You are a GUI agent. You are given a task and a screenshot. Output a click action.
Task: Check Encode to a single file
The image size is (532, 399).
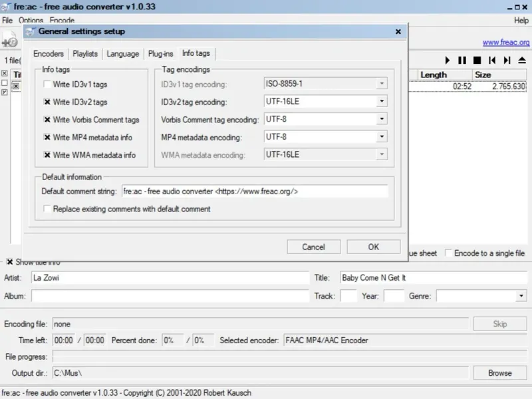pos(448,253)
